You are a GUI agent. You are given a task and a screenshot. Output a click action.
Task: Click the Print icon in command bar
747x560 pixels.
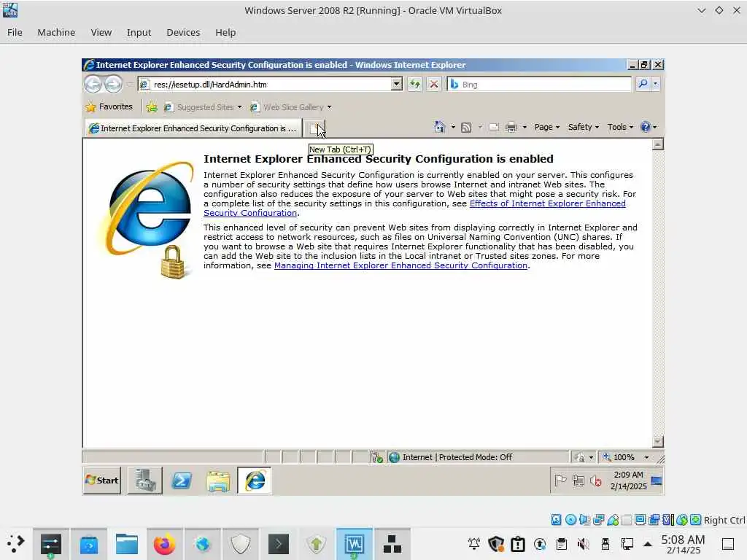(511, 127)
